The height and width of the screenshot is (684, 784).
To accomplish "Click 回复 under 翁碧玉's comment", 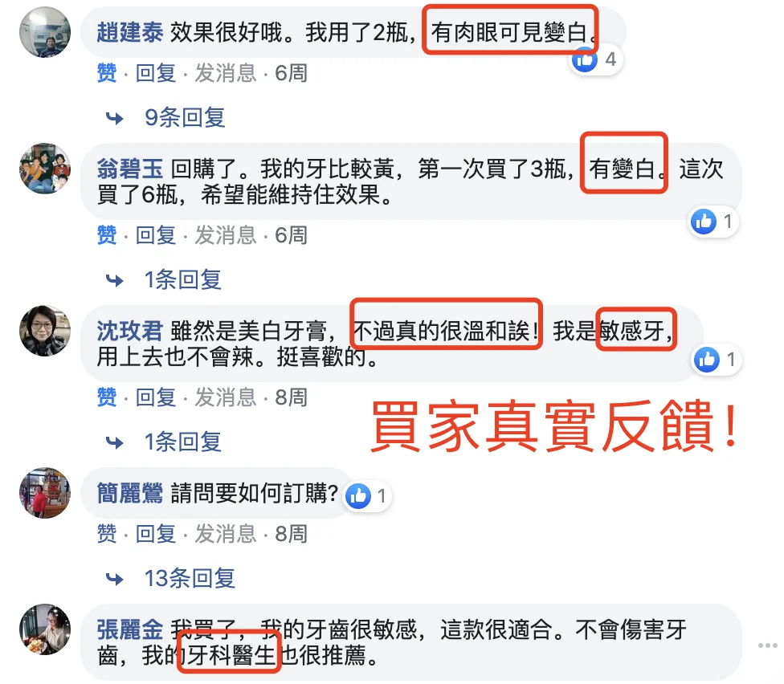I will [x=156, y=235].
